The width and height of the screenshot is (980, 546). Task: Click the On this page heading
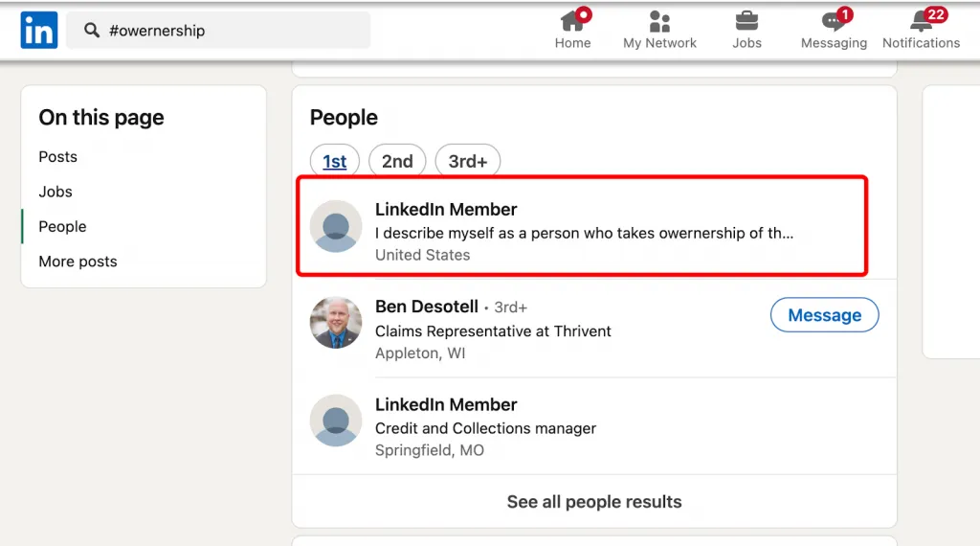(101, 118)
